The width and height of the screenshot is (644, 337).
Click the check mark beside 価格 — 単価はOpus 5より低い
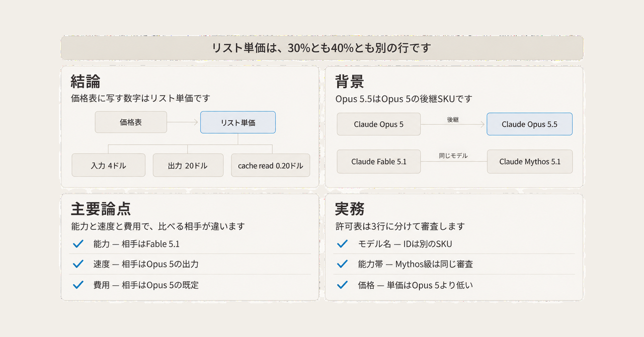342,285
